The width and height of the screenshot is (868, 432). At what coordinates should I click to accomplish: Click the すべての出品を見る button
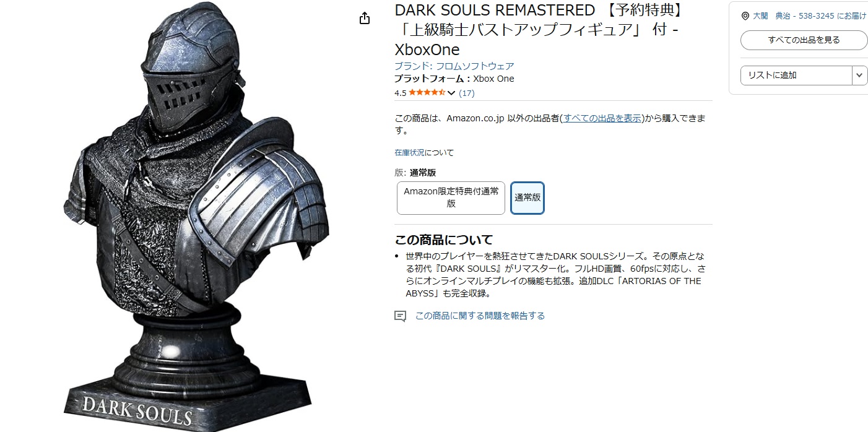click(804, 40)
